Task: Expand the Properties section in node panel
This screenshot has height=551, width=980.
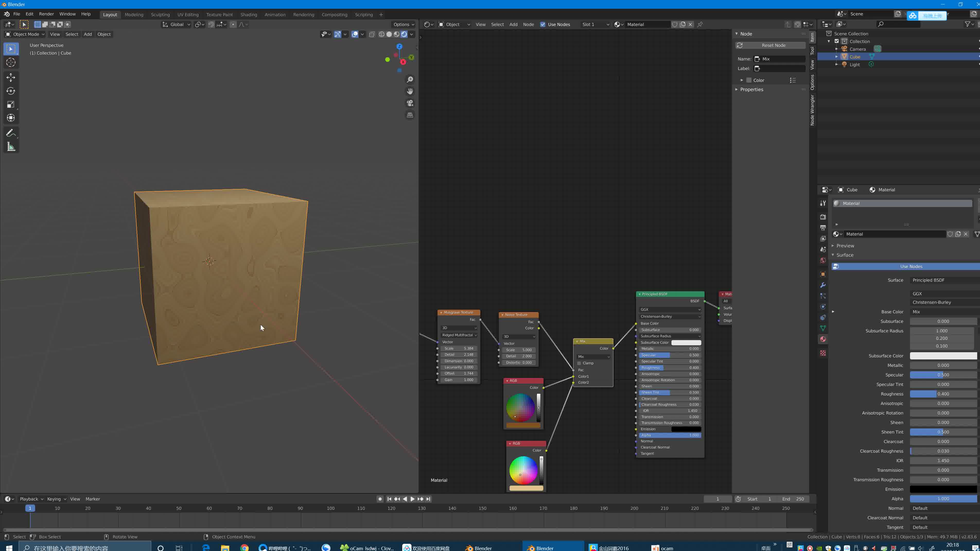Action: pyautogui.click(x=738, y=89)
